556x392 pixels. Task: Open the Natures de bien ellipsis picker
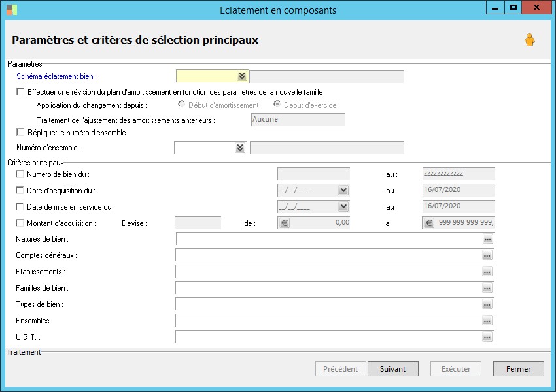coord(487,240)
